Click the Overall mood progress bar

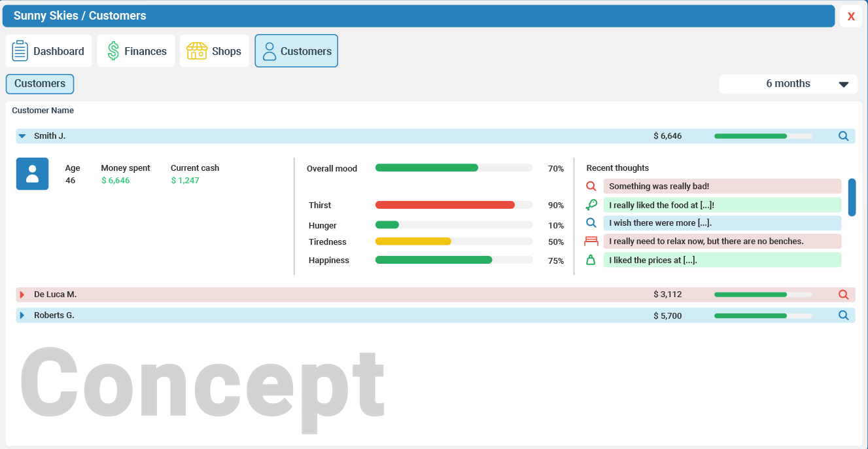pyautogui.click(x=453, y=168)
